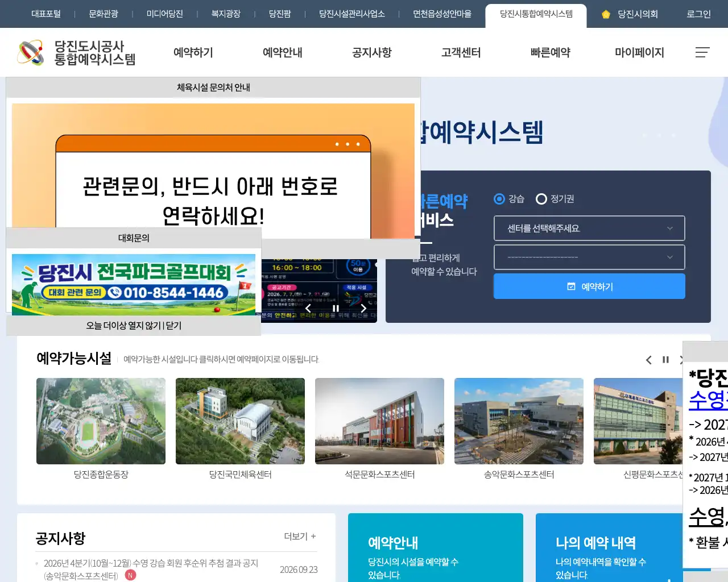Open 당진시설관리사업소 top link
Viewport: 728px width, 582px height.
352,14
